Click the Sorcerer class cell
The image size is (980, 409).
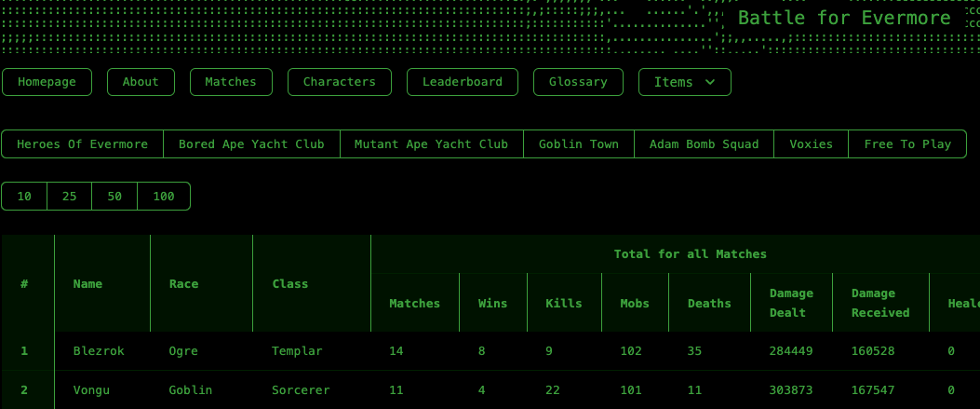pos(301,390)
